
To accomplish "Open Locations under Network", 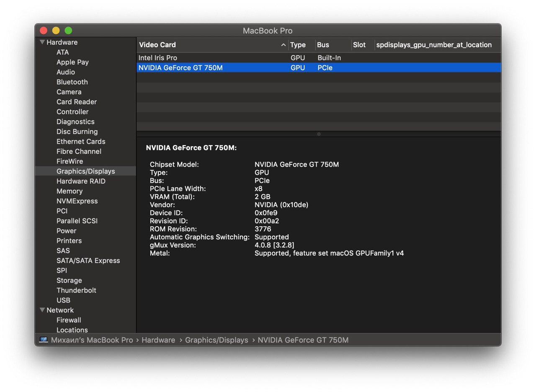I will click(x=72, y=330).
